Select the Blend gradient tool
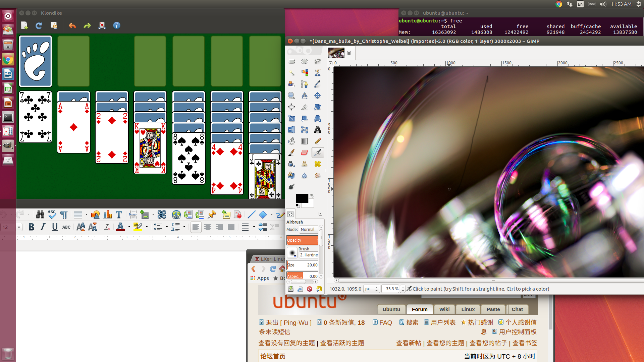Screen dimensions: 644x362 tap(304, 141)
